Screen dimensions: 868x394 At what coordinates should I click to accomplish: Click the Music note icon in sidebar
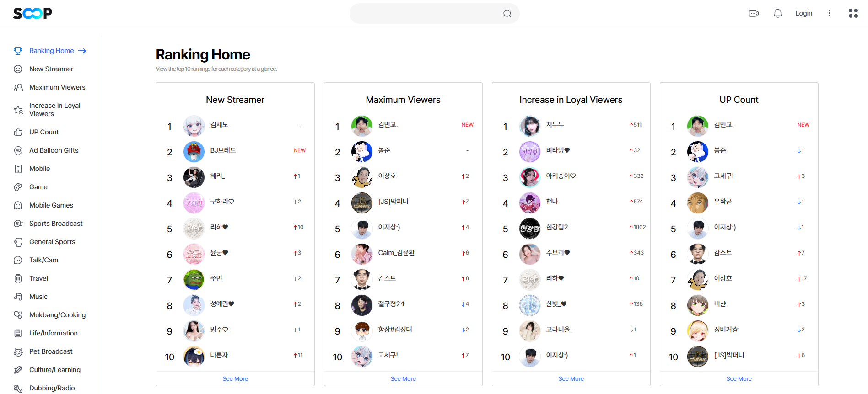(x=18, y=297)
